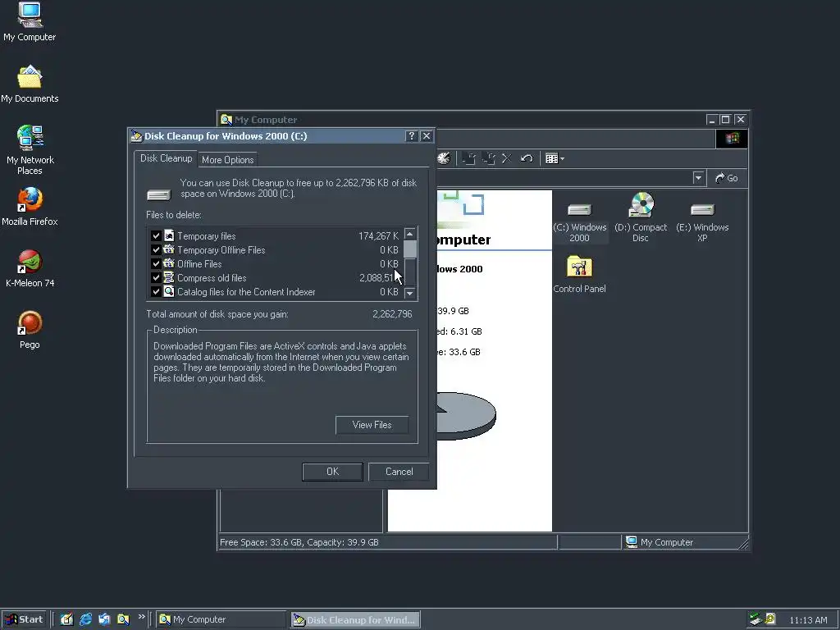Image resolution: width=840 pixels, height=630 pixels.
Task: Click Show Desktop quick launch icon
Action: tap(66, 619)
